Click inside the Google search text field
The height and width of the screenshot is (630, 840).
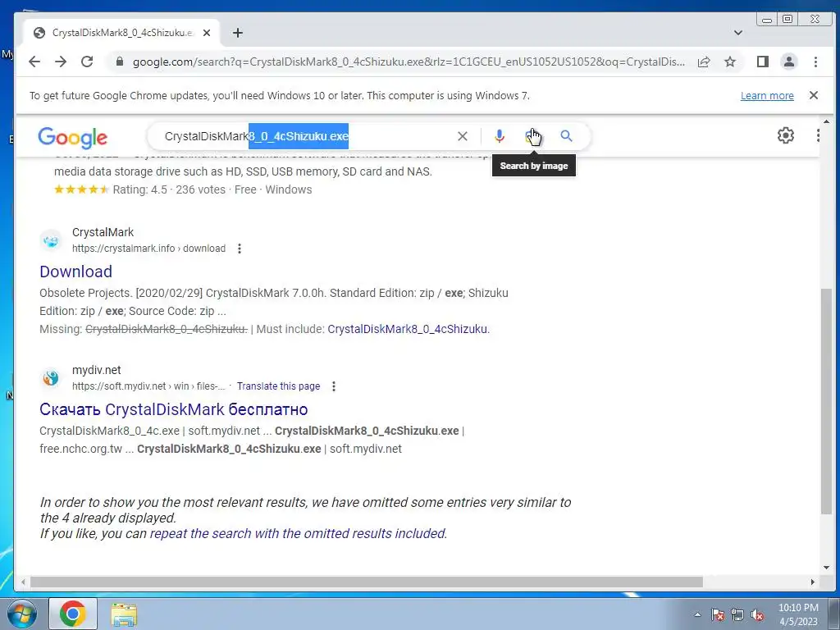click(x=305, y=136)
